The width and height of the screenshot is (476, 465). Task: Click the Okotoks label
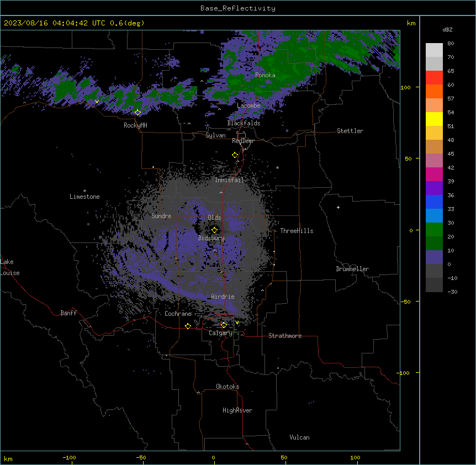tap(228, 387)
